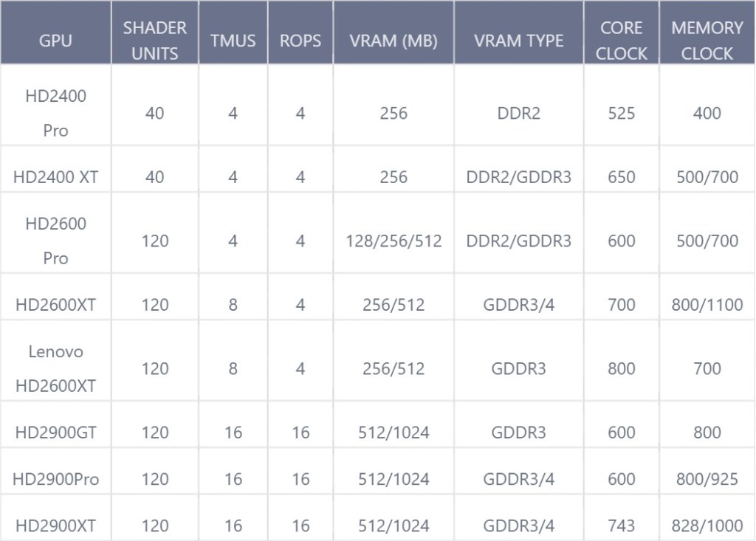Select the 800/1100 memory clock value
Screen dimensions: 756x541
pyautogui.click(x=707, y=305)
